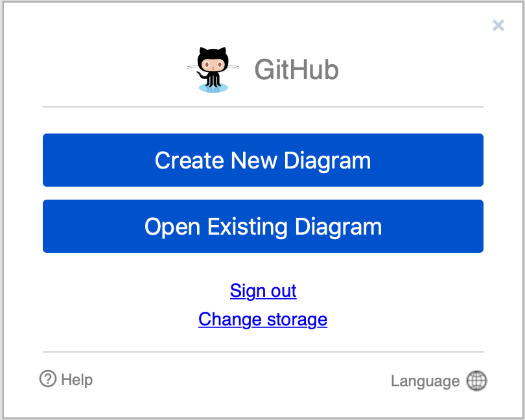Click the Change storage link
This screenshot has height=420, width=525.
[x=262, y=320]
